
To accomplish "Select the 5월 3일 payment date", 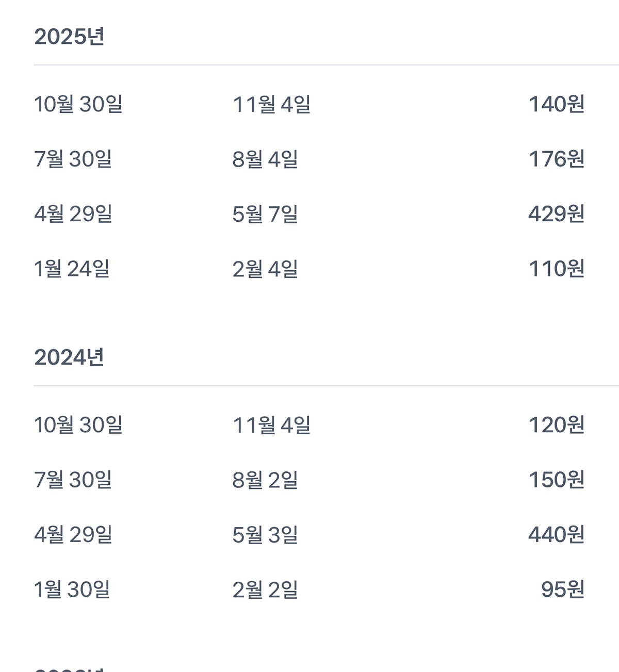I will (x=265, y=534).
